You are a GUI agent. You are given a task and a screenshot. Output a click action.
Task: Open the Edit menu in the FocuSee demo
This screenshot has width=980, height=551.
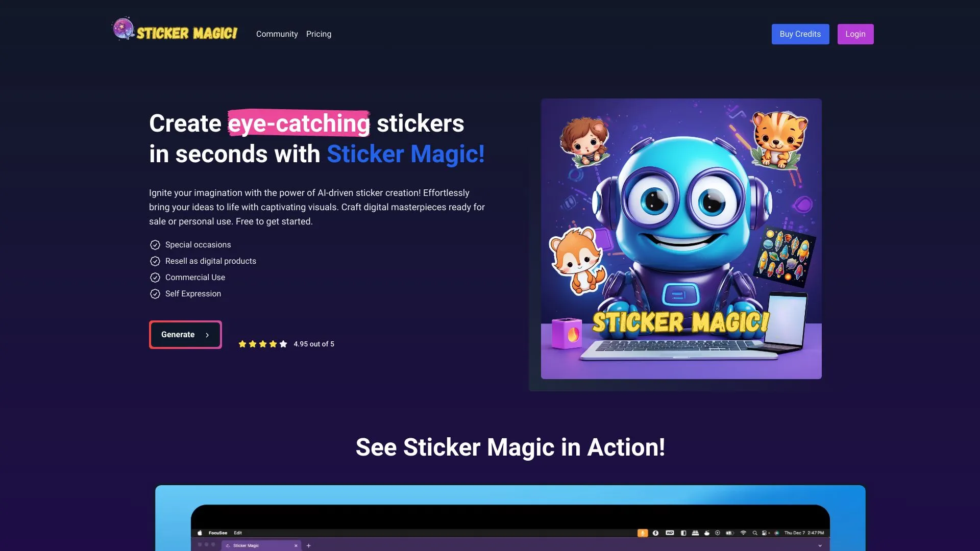click(238, 533)
